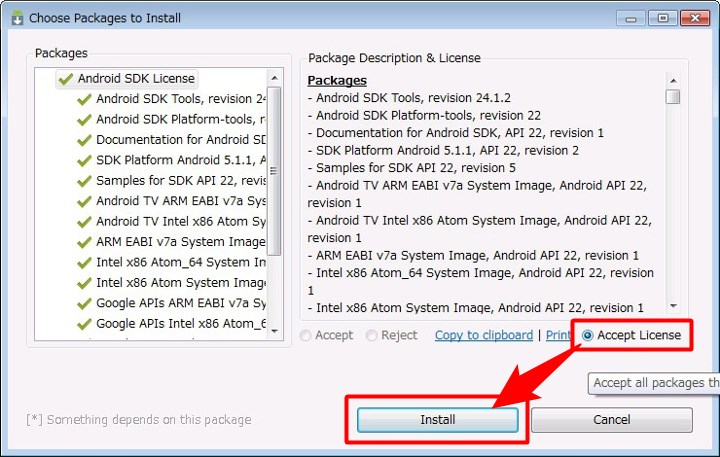Select Android SDK Tools package row
The height and width of the screenshot is (457, 720).
[x=171, y=99]
